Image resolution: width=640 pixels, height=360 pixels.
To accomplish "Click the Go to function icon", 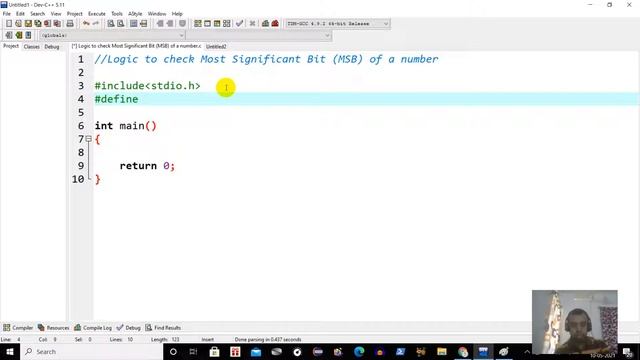I will (x=133, y=24).
